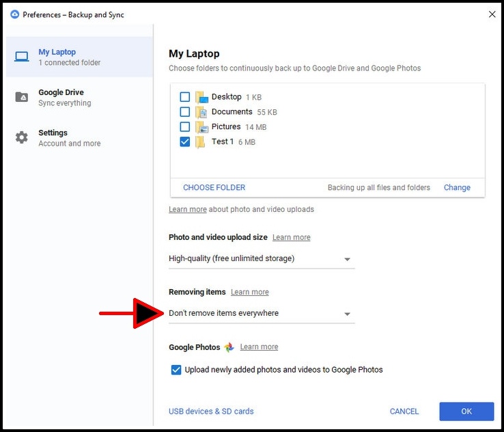Open the Removing items dropdown
The width and height of the screenshot is (504, 432).
[262, 314]
